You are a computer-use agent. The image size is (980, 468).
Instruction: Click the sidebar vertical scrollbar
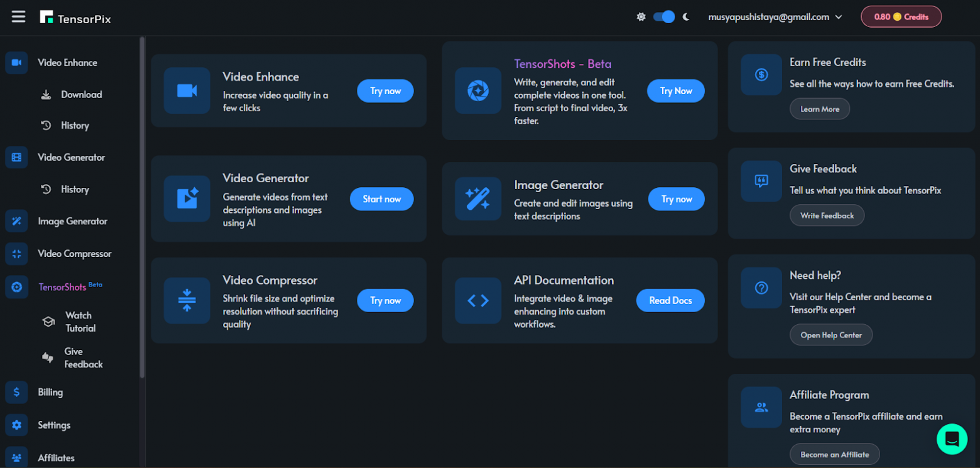[142, 207]
